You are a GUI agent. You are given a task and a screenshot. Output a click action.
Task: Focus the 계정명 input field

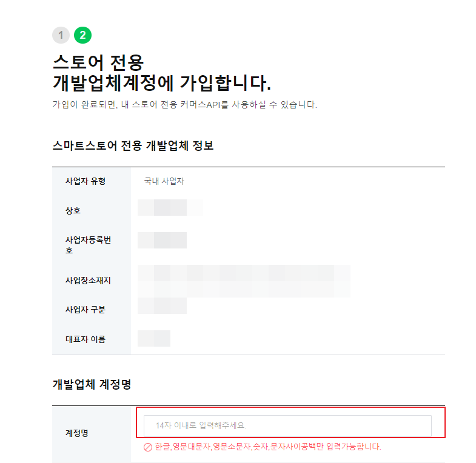287,425
